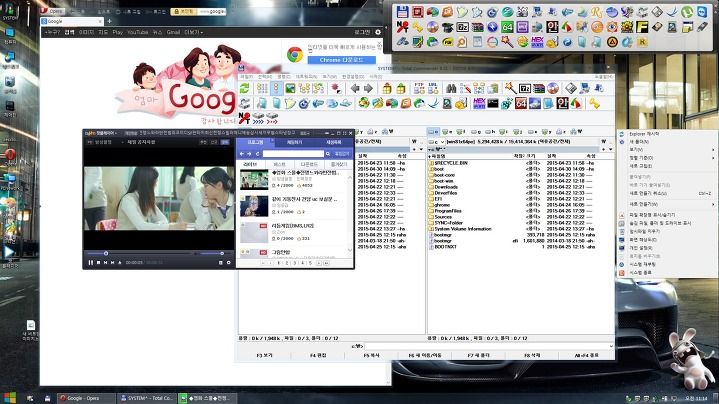Click the magic wand icon in the launcher panel

pos(507,42)
